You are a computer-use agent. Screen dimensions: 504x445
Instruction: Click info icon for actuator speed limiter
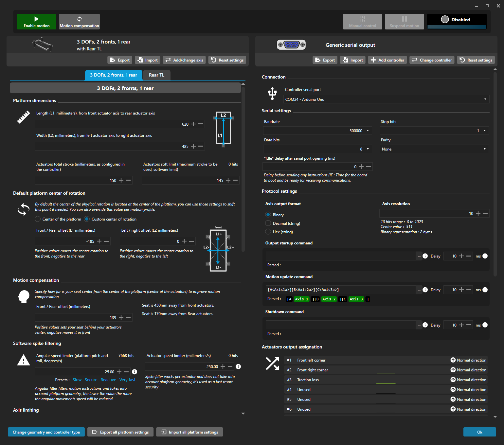click(x=238, y=366)
